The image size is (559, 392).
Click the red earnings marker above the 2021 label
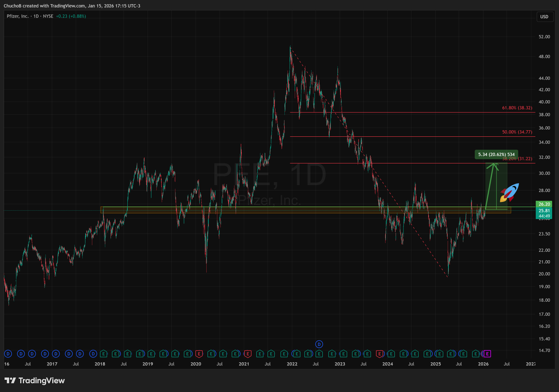point(248,353)
